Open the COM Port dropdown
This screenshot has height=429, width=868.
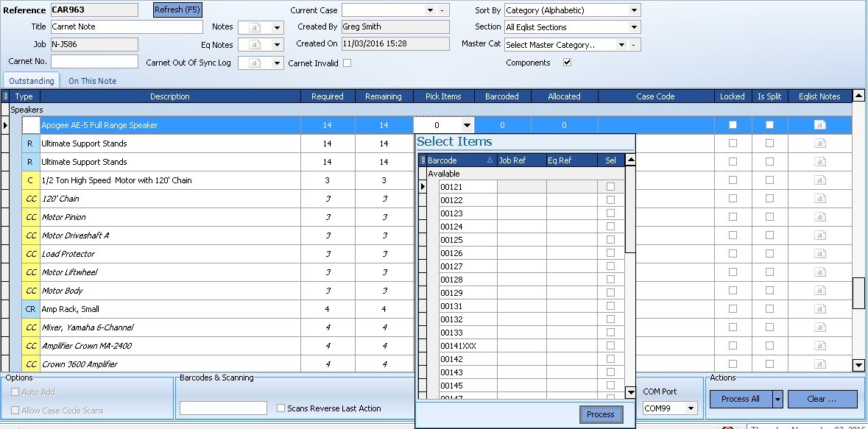click(x=691, y=408)
